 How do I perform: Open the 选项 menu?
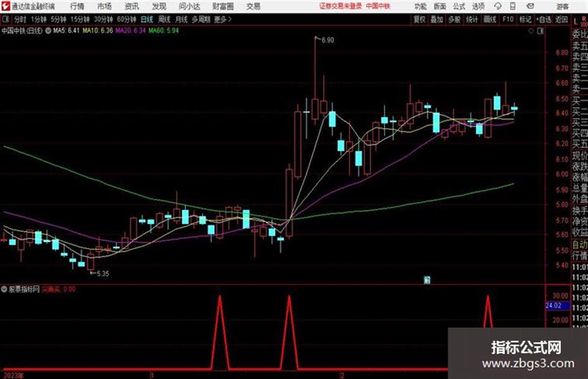pos(478,6)
